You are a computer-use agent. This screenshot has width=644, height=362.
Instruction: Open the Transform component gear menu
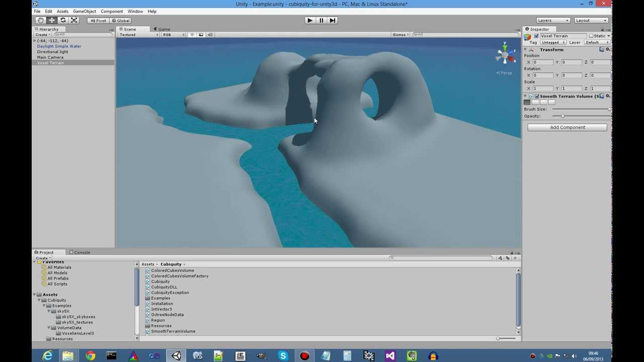tap(608, 49)
